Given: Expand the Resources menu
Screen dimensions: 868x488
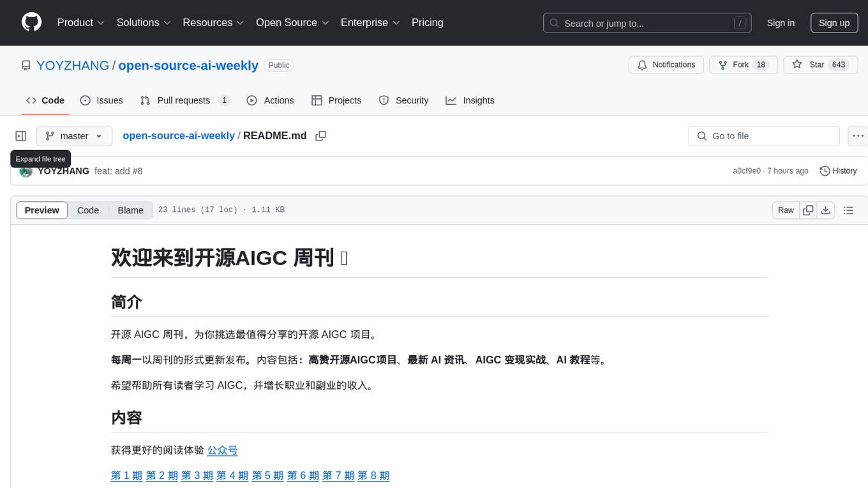Looking at the screenshot, I should [x=213, y=22].
